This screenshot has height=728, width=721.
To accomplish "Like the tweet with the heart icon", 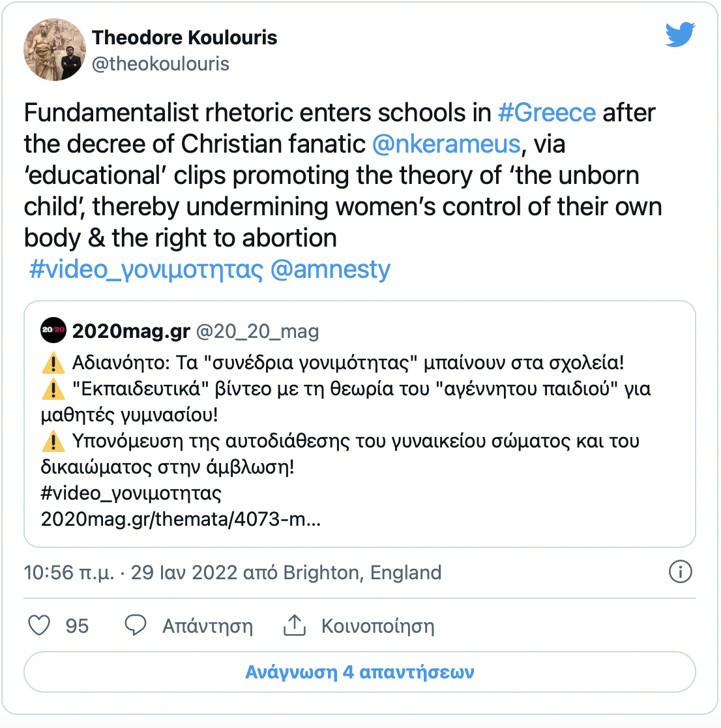I will coord(40,626).
